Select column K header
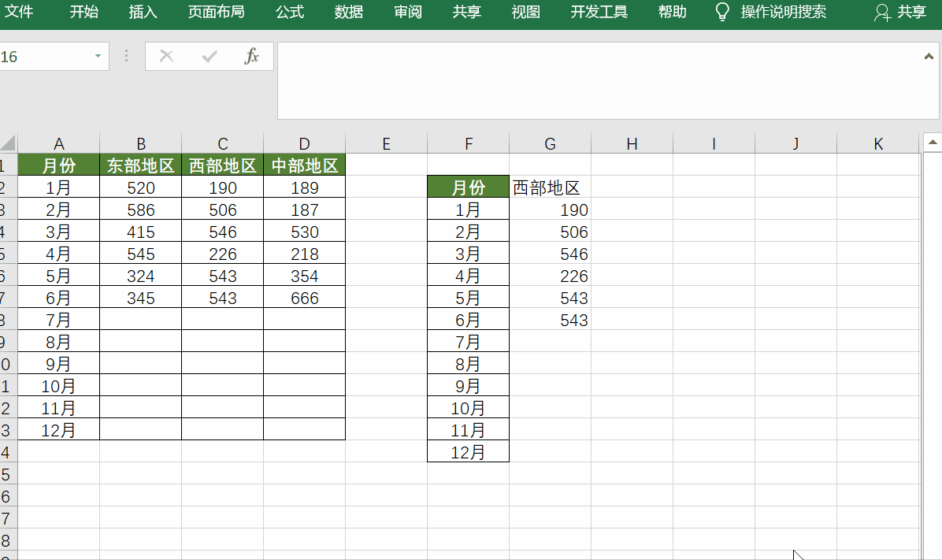Image resolution: width=942 pixels, height=560 pixels. (x=878, y=143)
